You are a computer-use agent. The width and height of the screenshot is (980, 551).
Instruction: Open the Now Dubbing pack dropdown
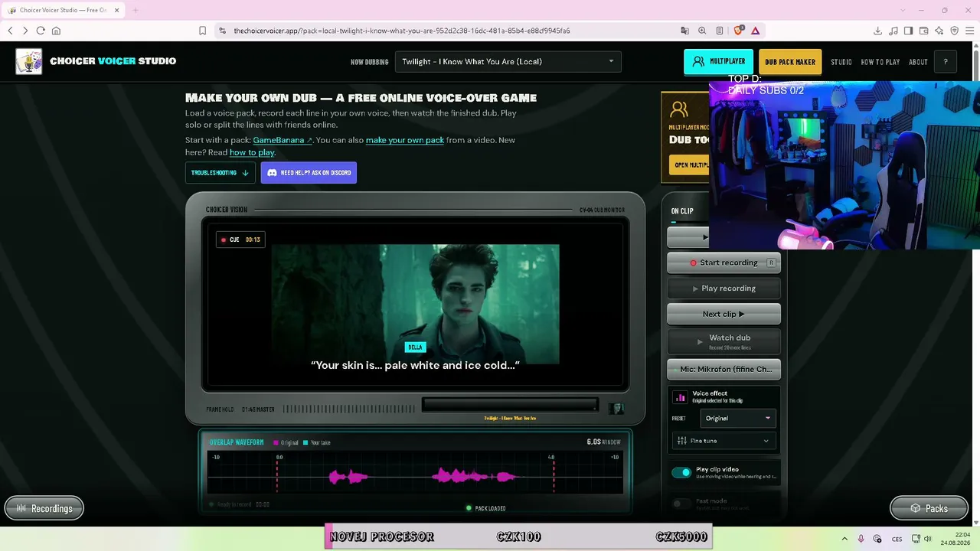[508, 62]
